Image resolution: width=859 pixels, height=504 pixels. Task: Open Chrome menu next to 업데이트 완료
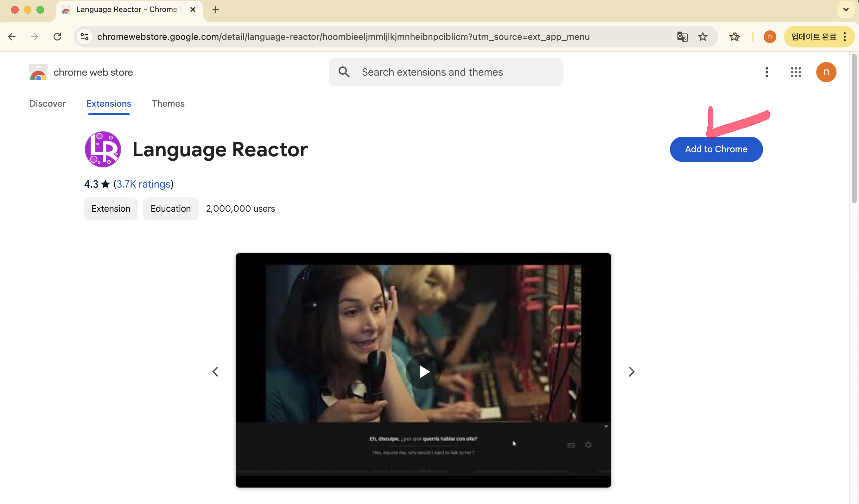coord(845,37)
